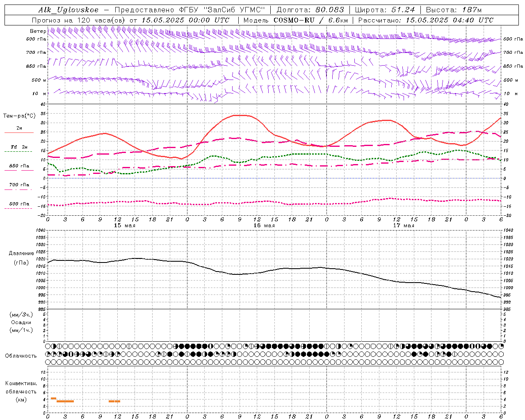525x420 pixels.
Task: Click the station name Alk_Uglovskoe in header
Action: point(68,10)
